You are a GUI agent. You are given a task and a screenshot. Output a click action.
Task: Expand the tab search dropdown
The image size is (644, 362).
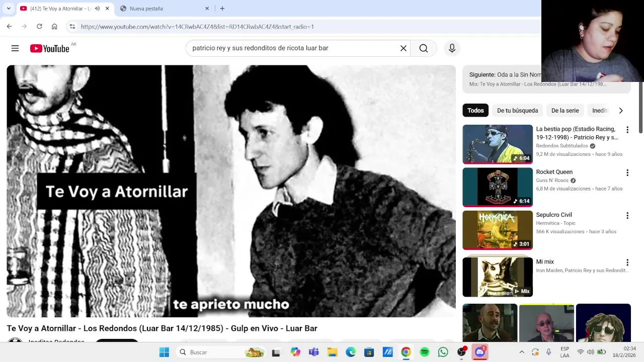click(x=9, y=9)
